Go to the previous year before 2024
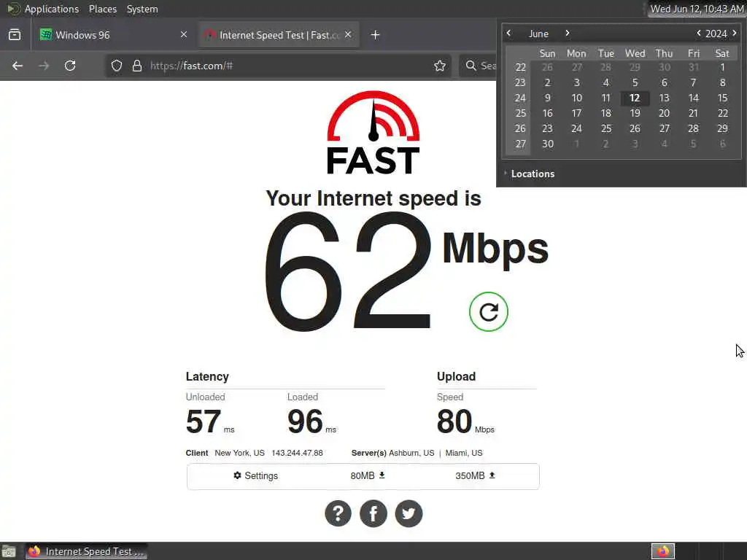This screenshot has height=560, width=747. (x=698, y=34)
